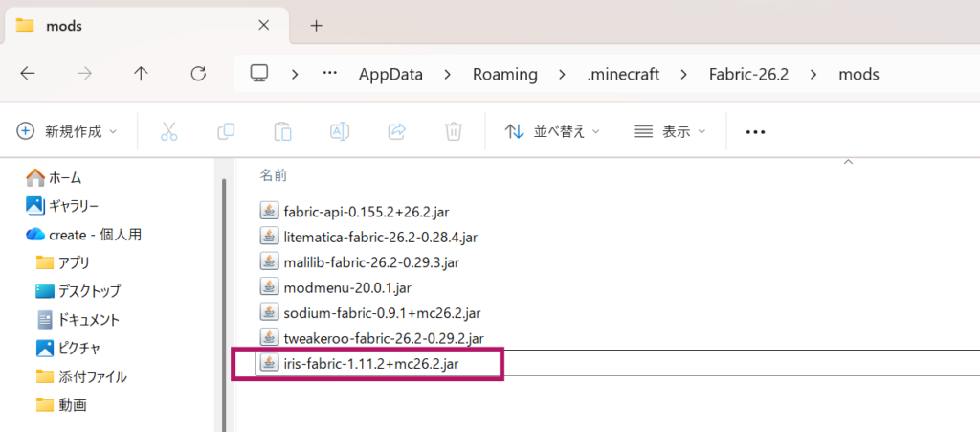Go up one folder level arrow
The image size is (980, 432).
[x=142, y=75]
